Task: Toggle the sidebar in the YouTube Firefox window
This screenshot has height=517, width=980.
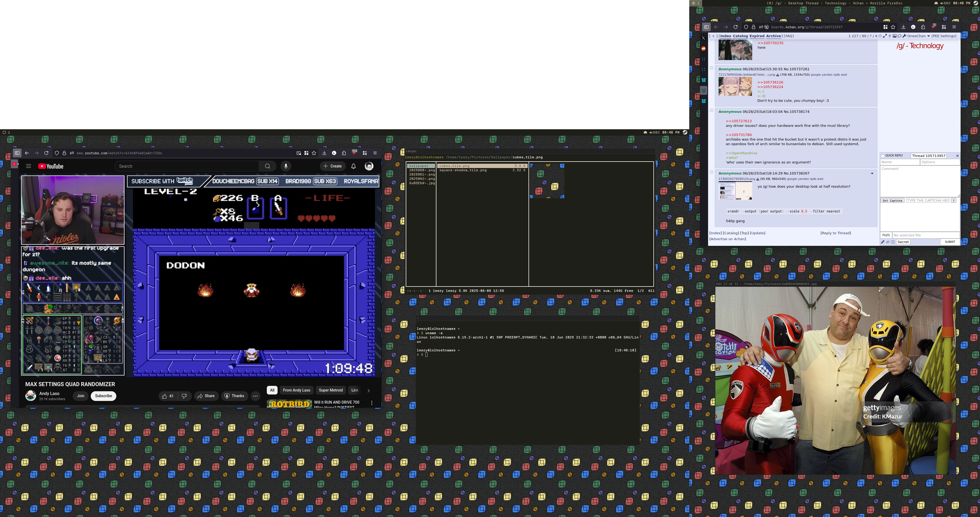Action: (17, 153)
